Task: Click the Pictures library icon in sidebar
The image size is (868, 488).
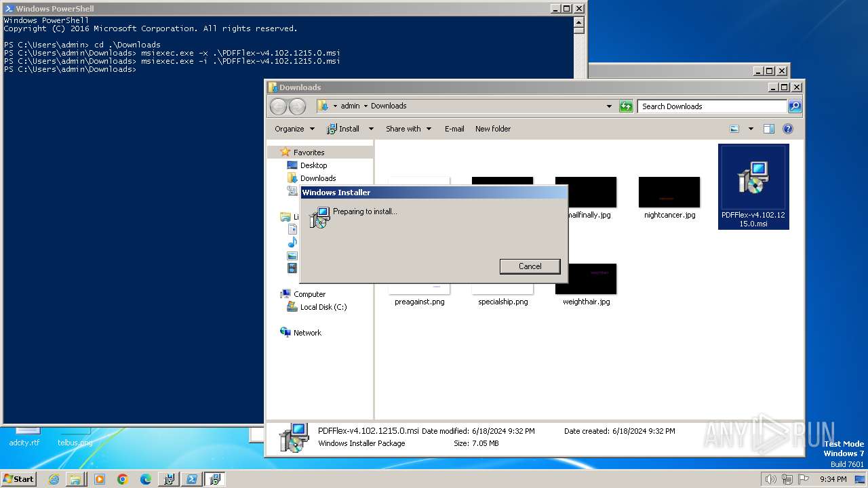Action: (x=292, y=256)
